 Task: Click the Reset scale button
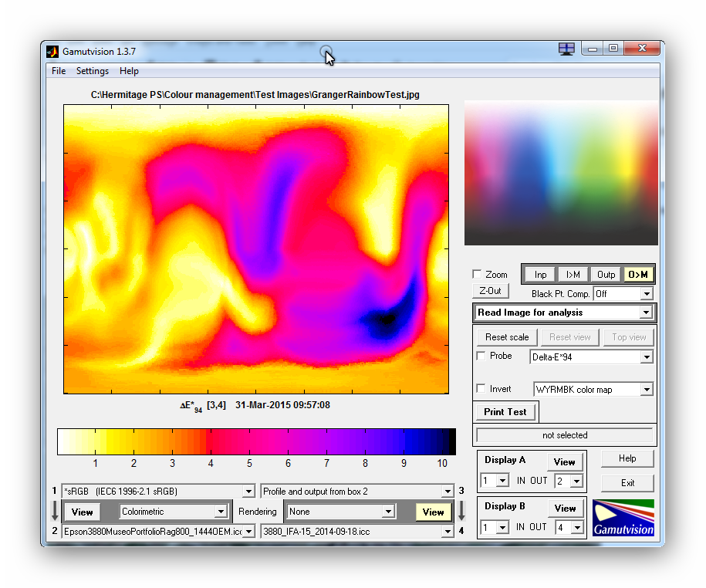pyautogui.click(x=507, y=337)
